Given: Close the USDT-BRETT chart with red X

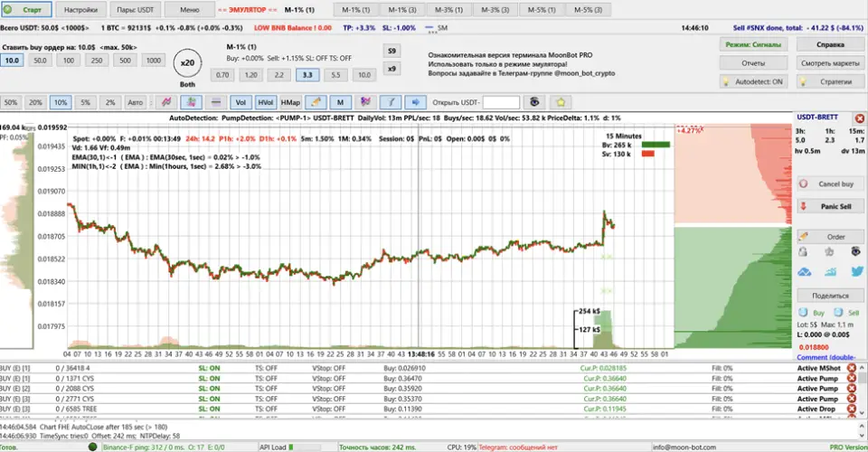Looking at the screenshot, I should 859,118.
